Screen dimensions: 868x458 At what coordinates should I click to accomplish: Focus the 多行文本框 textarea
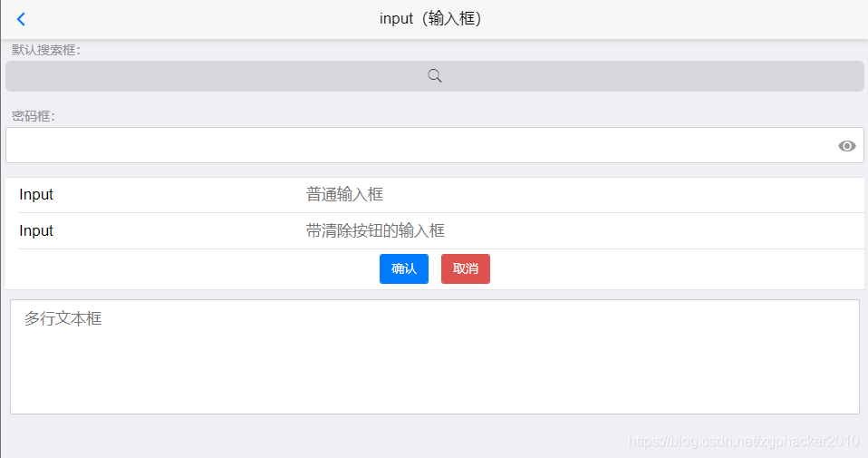[435, 356]
